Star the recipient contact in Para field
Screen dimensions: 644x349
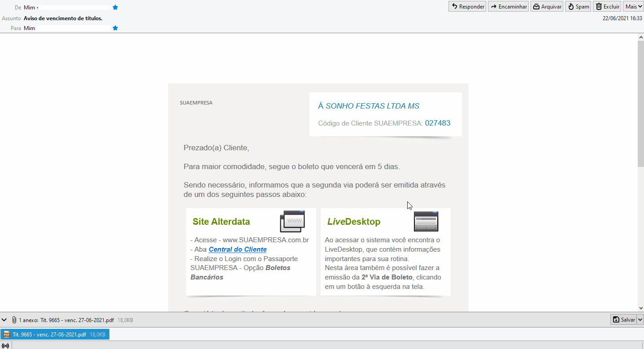tap(115, 28)
